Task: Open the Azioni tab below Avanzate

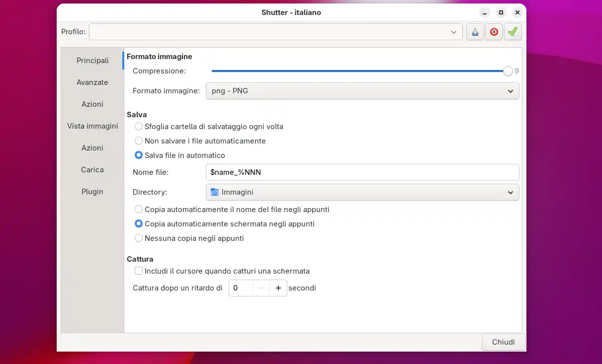Action: (x=92, y=104)
